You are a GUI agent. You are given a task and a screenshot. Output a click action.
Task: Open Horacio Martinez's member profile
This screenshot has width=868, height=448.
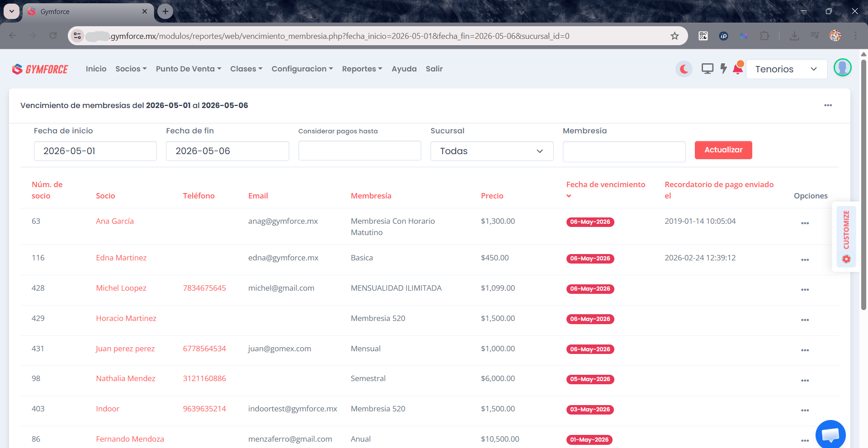tap(126, 318)
